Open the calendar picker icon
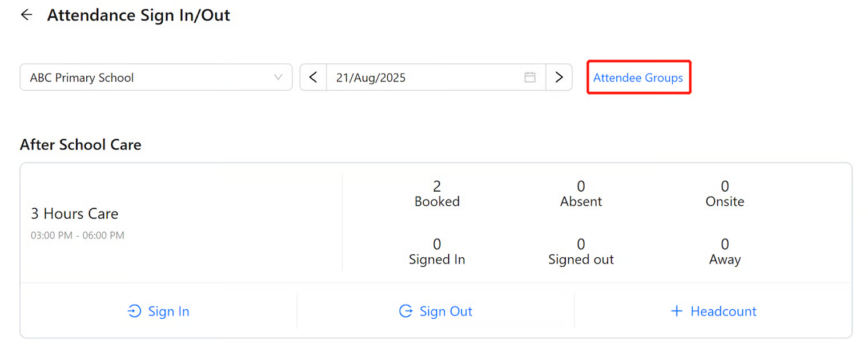 530,78
